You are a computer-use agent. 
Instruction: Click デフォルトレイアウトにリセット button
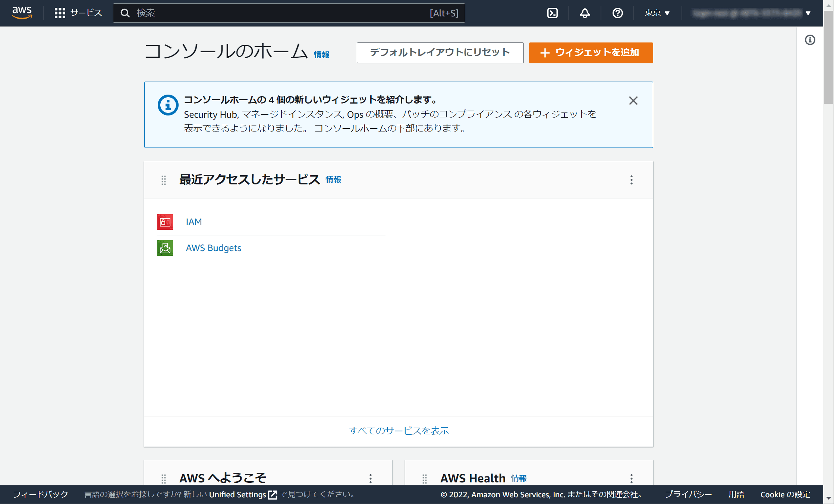(440, 53)
